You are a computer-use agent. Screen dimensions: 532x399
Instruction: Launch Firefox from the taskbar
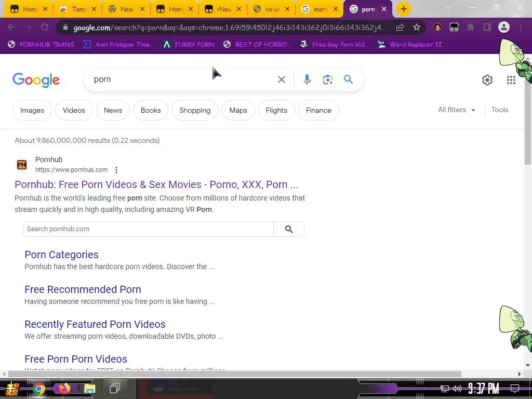(64, 389)
